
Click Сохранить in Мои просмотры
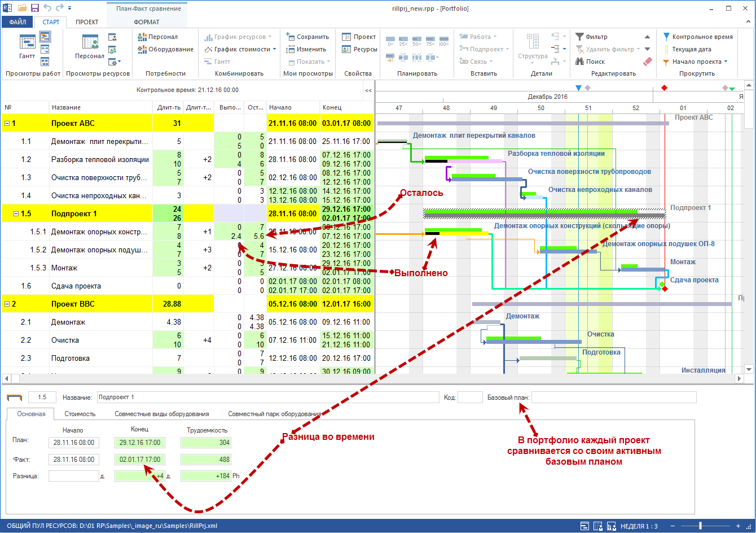point(307,37)
